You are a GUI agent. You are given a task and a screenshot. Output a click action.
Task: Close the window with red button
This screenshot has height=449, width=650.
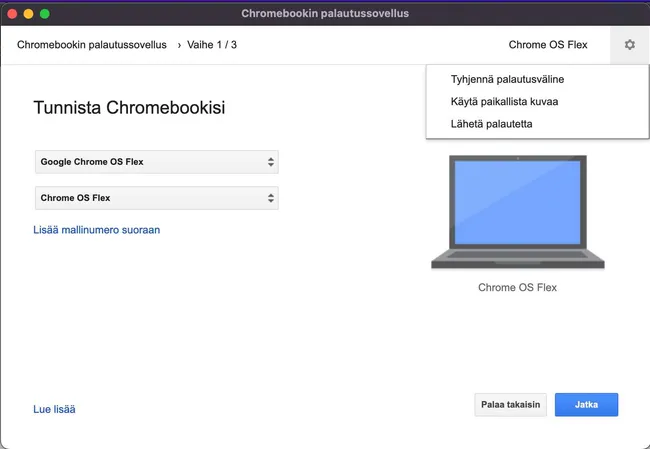click(x=12, y=14)
